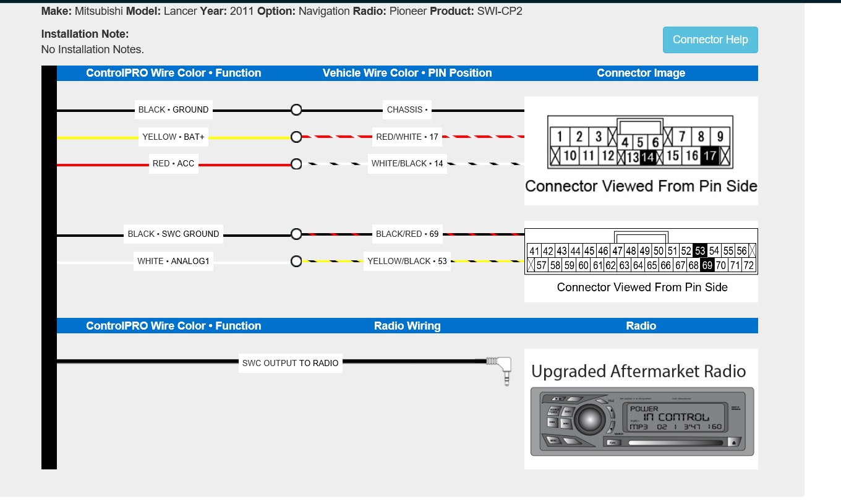Click the splice circle on ground wire
This screenshot has width=841, height=504.
coord(296,110)
